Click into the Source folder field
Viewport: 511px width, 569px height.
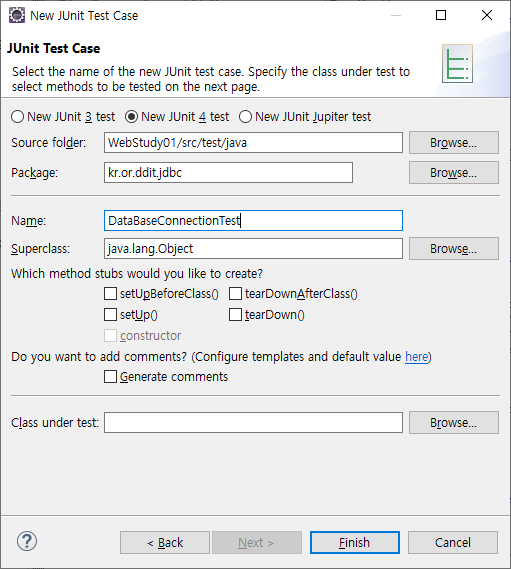pos(253,143)
